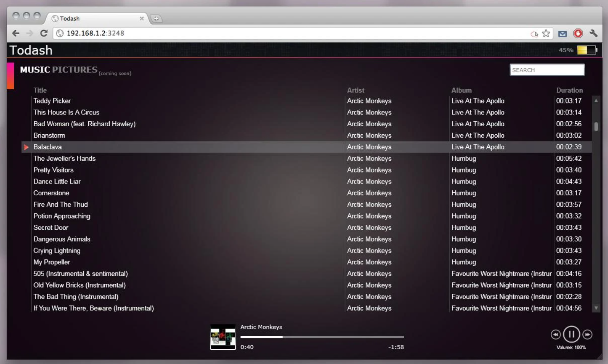Click the remaining time -1:58
This screenshot has width=608, height=364.
pyautogui.click(x=396, y=347)
